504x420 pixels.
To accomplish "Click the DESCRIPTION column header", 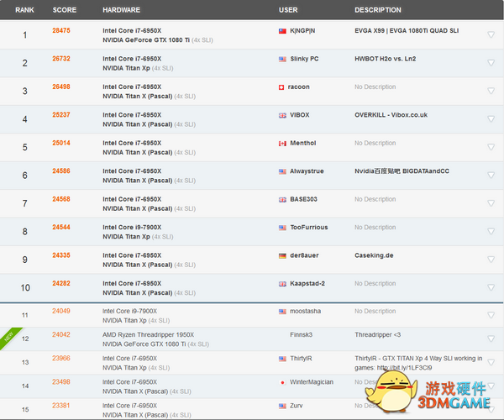I will (378, 10).
